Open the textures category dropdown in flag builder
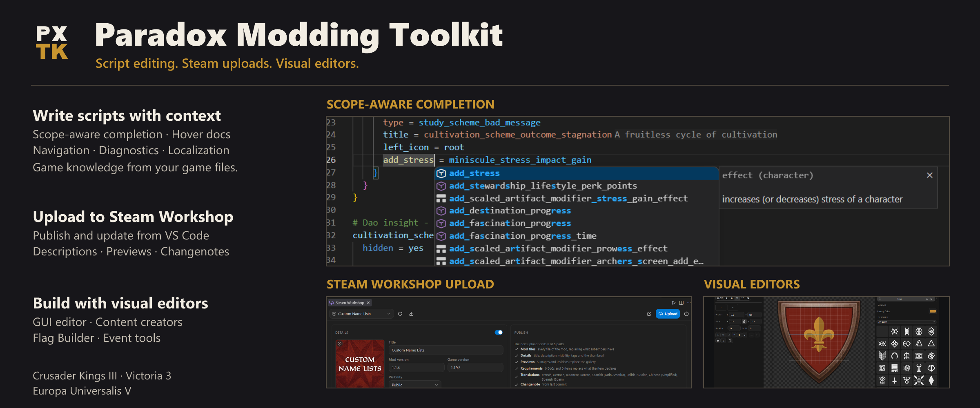Screen dimensions: 980x408 pos(906,322)
